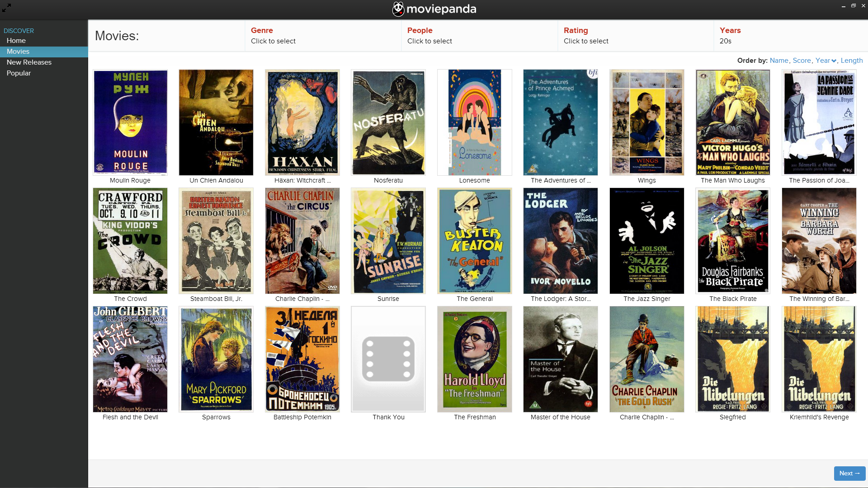The image size is (868, 488).
Task: Open The Winning of Barbara Worth poster
Action: coord(819,241)
